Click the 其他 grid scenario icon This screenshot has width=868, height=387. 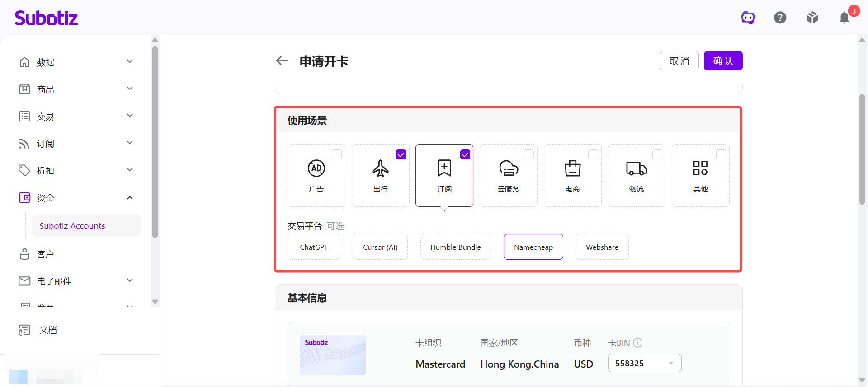click(x=700, y=168)
